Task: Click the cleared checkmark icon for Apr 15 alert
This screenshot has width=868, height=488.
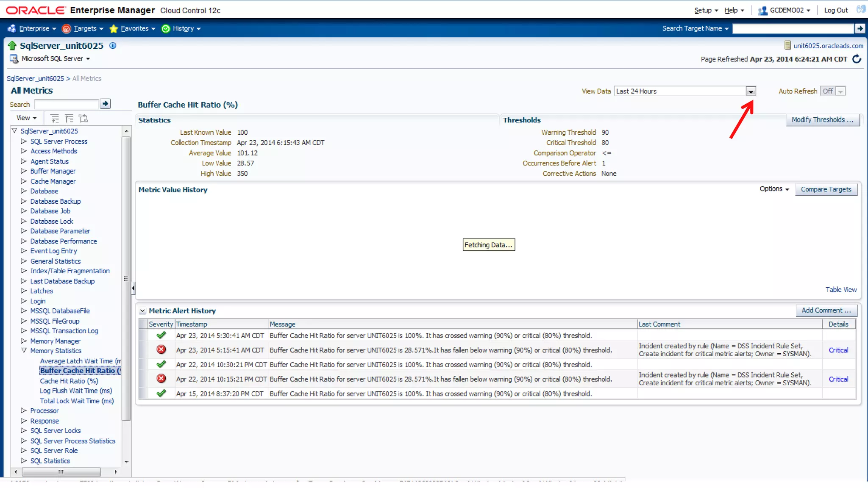Action: click(161, 393)
